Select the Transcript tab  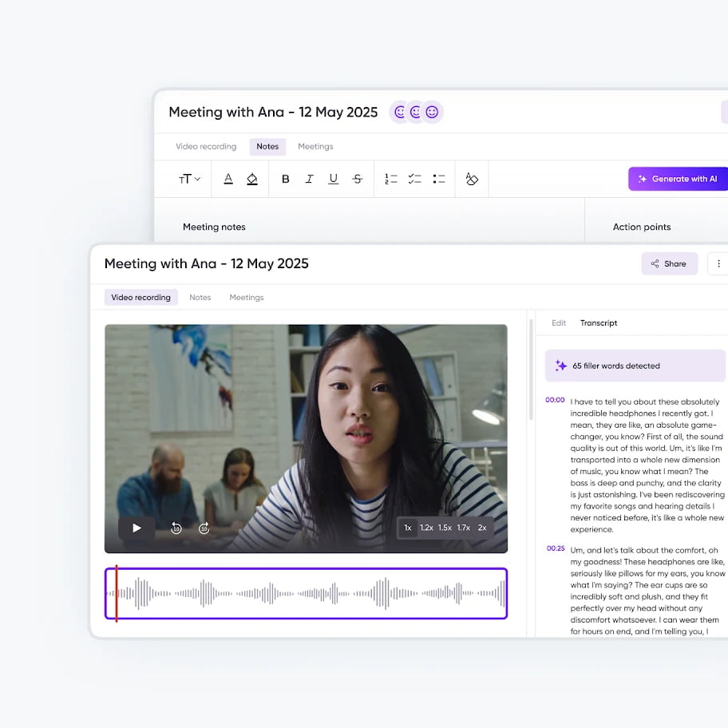click(x=599, y=322)
